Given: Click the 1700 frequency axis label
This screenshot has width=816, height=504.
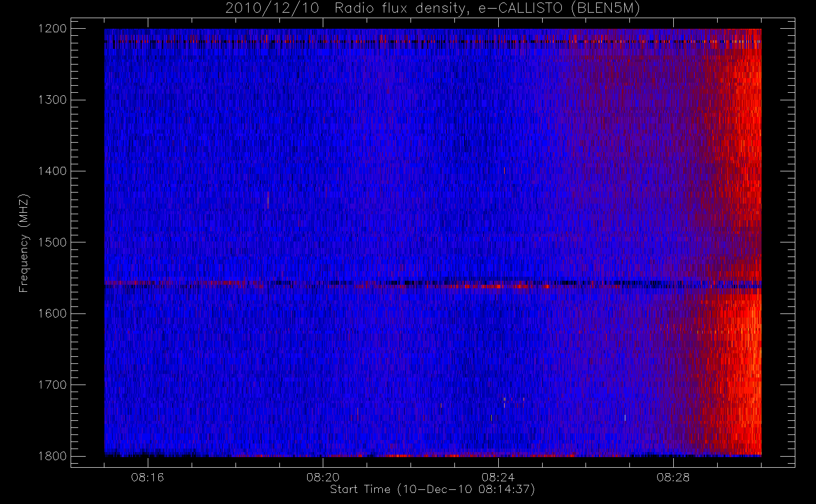Looking at the screenshot, I should click(x=52, y=385).
